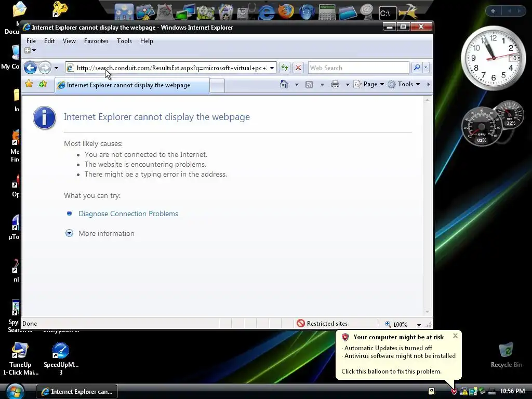Click the analog clock gadget
Screen dimensions: 532x399
coord(494,58)
